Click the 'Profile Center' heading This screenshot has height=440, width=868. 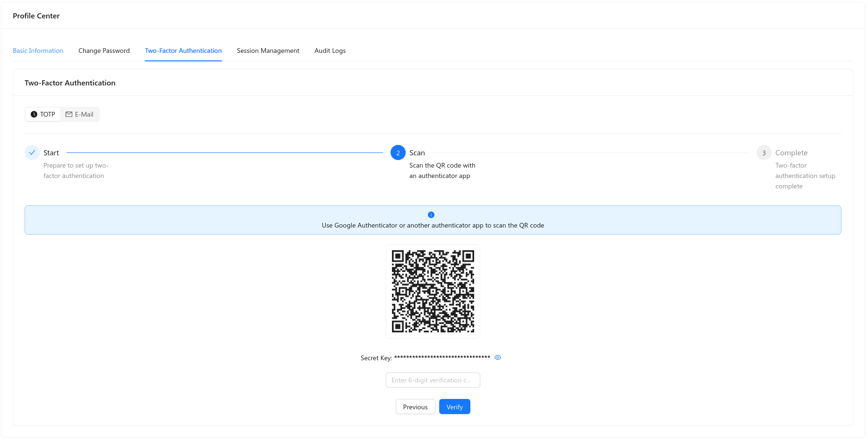(36, 16)
